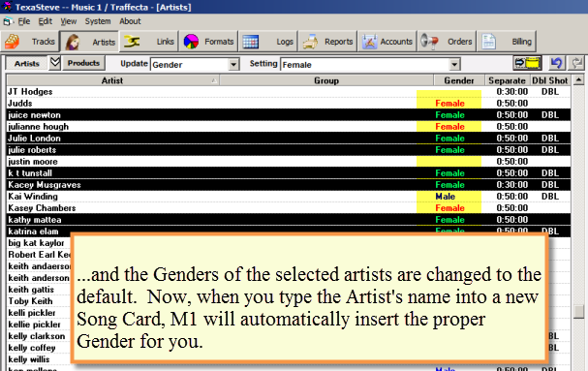The image size is (588, 371).
Task: Switch to the Products sub-tab
Action: (x=83, y=63)
